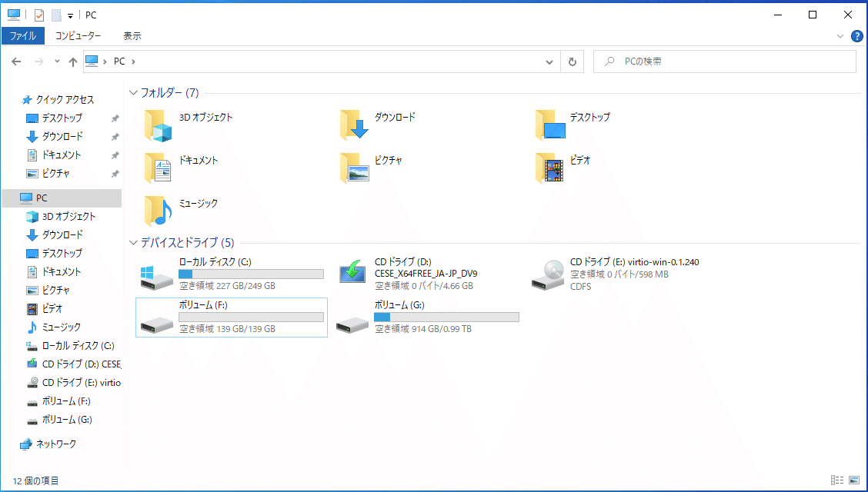Select pinned ドキュメント under クイック アクセス
Image resolution: width=868 pixels, height=492 pixels.
coord(62,155)
